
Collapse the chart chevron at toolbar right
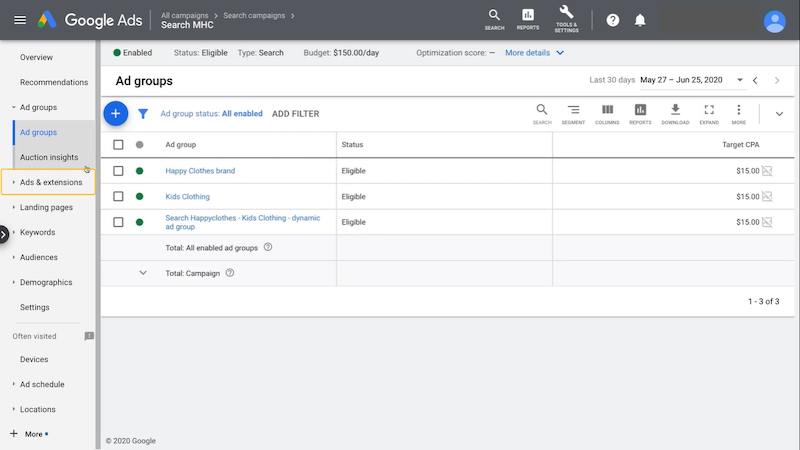779,114
